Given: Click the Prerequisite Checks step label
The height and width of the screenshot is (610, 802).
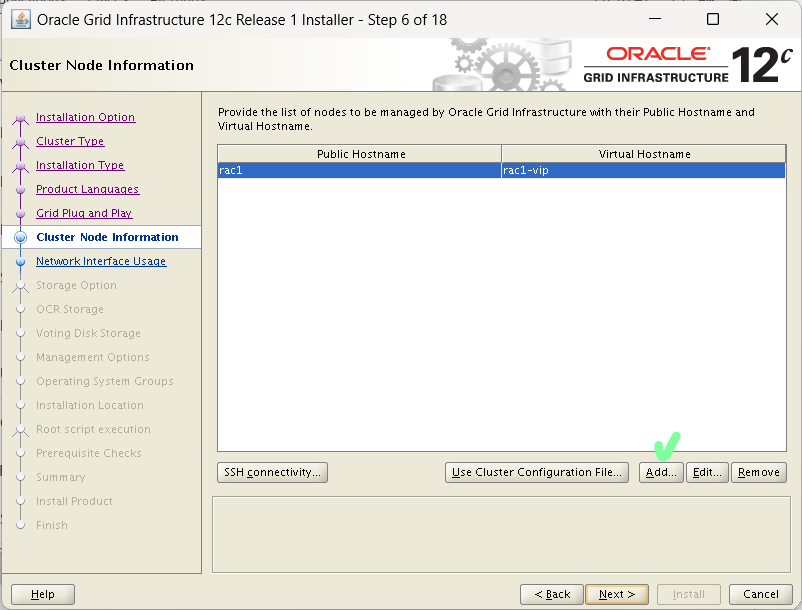Looking at the screenshot, I should tap(88, 454).
